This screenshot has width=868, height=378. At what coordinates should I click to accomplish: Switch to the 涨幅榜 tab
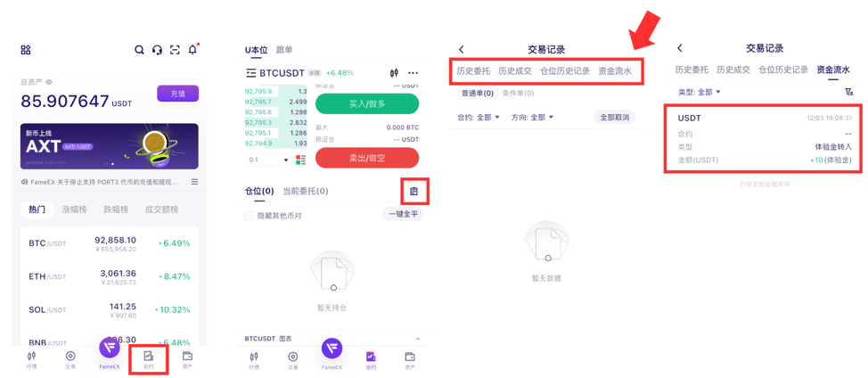coord(75,210)
